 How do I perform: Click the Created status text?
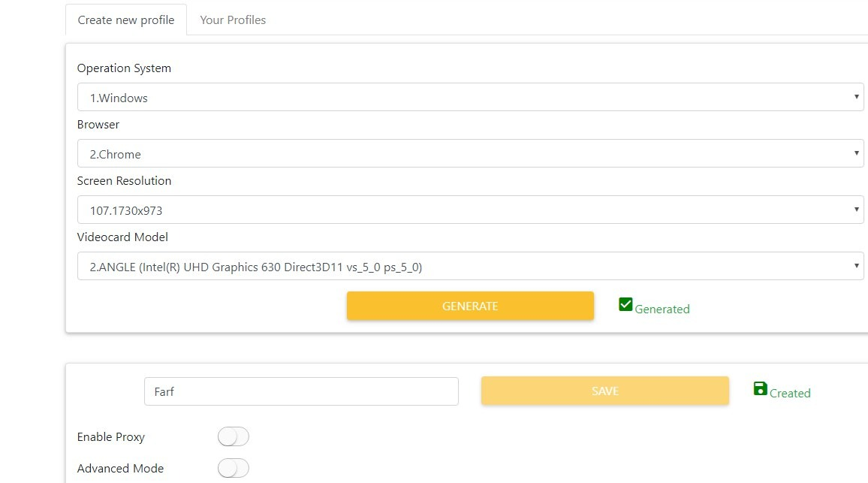click(790, 393)
